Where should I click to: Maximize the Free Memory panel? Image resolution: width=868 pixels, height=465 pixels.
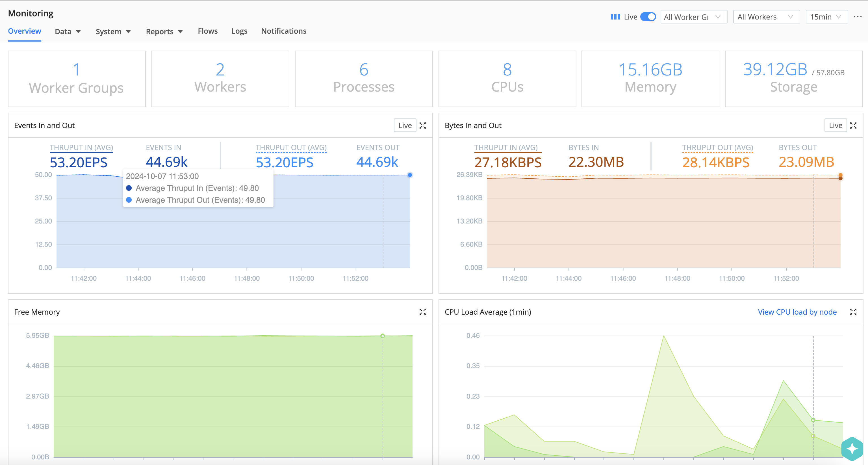(x=423, y=312)
